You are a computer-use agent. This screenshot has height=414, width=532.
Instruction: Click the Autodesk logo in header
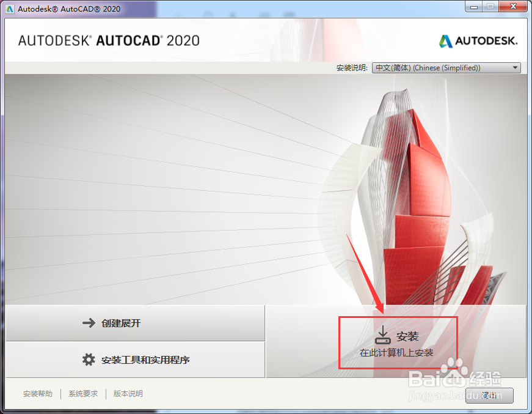(478, 41)
